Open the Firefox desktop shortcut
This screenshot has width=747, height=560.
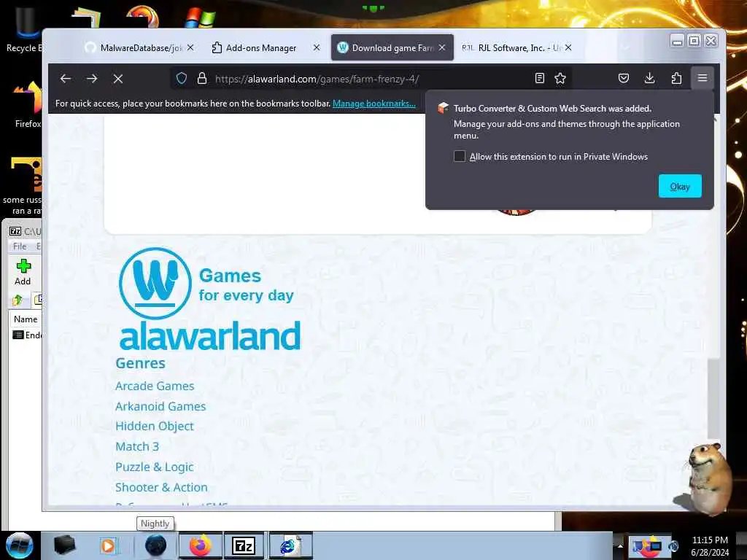tap(27, 105)
